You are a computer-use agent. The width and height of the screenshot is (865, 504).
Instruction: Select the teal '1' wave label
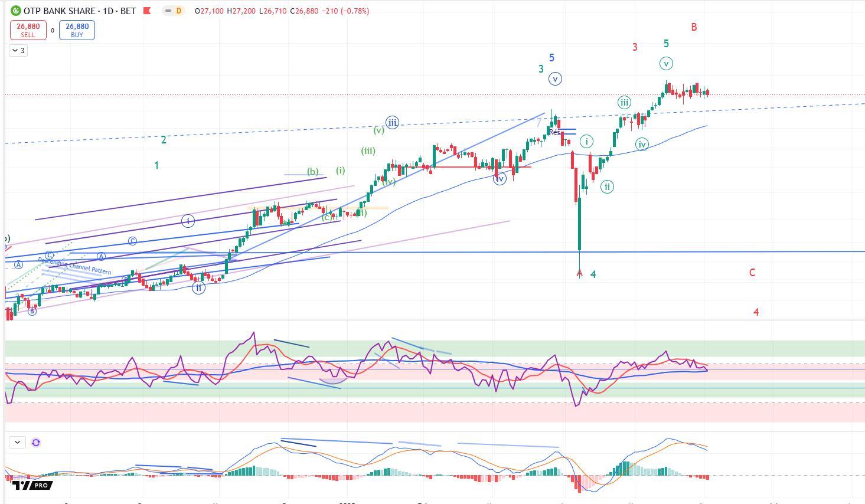coord(156,165)
